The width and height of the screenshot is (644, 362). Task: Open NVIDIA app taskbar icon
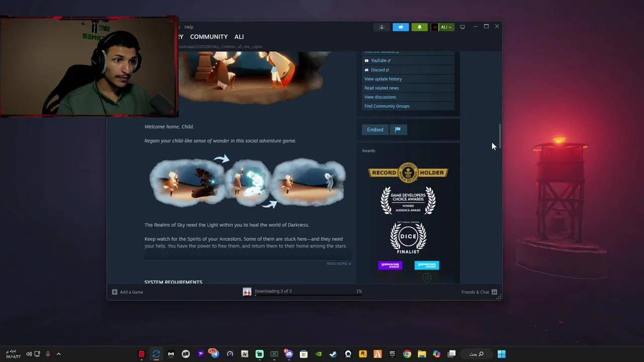(318, 354)
